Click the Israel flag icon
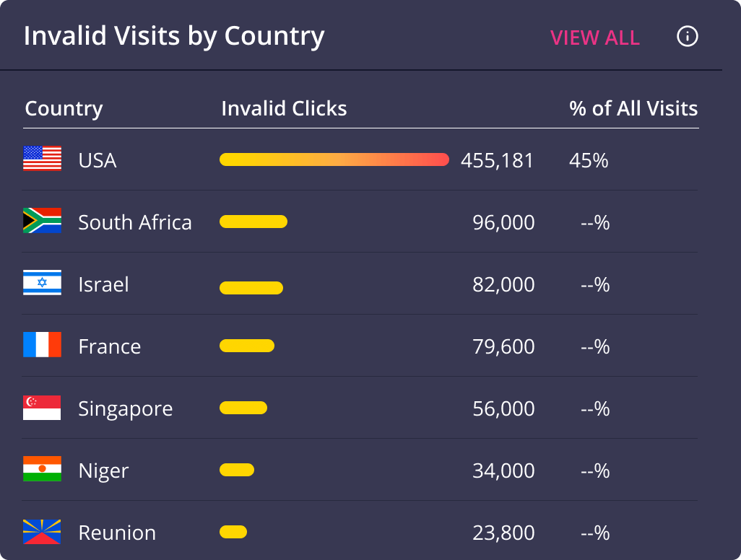 [x=42, y=282]
